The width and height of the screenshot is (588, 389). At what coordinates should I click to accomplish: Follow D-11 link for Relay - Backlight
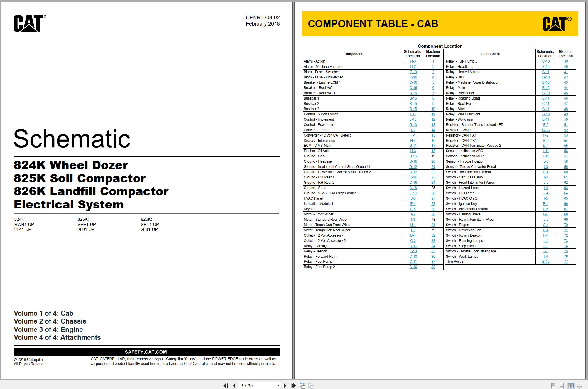[x=413, y=246]
